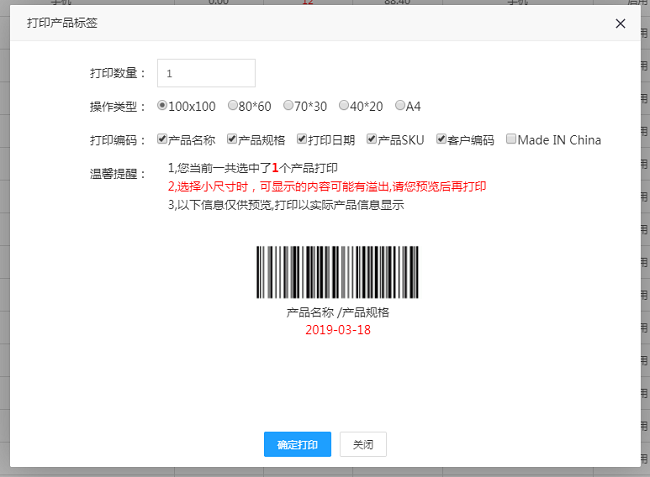Toggle the 产品规格 checkbox
This screenshot has height=477, width=650.
pos(233,139)
